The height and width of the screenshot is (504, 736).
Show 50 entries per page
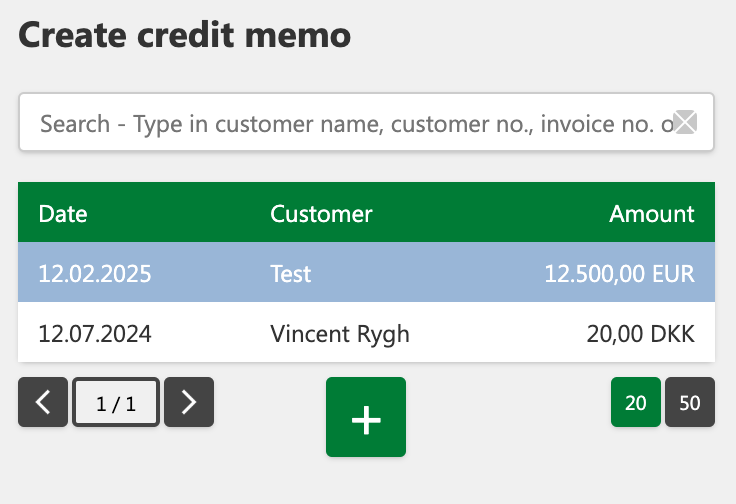tap(690, 402)
